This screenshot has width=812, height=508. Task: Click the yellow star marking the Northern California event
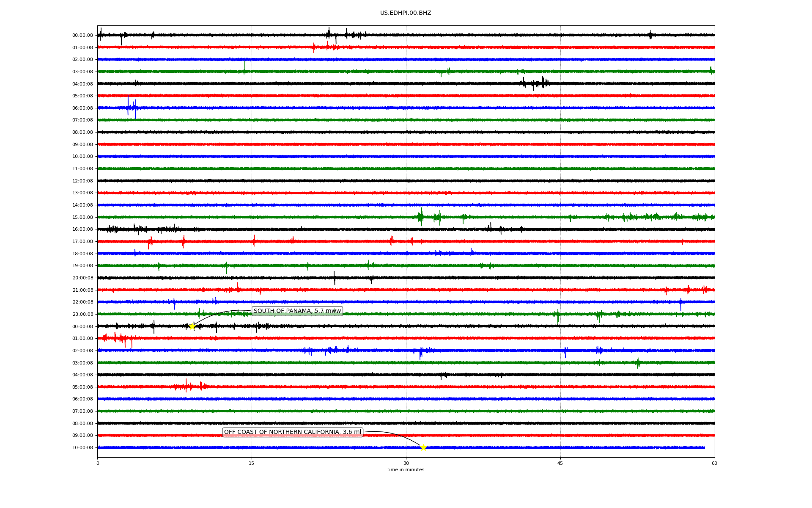(423, 447)
